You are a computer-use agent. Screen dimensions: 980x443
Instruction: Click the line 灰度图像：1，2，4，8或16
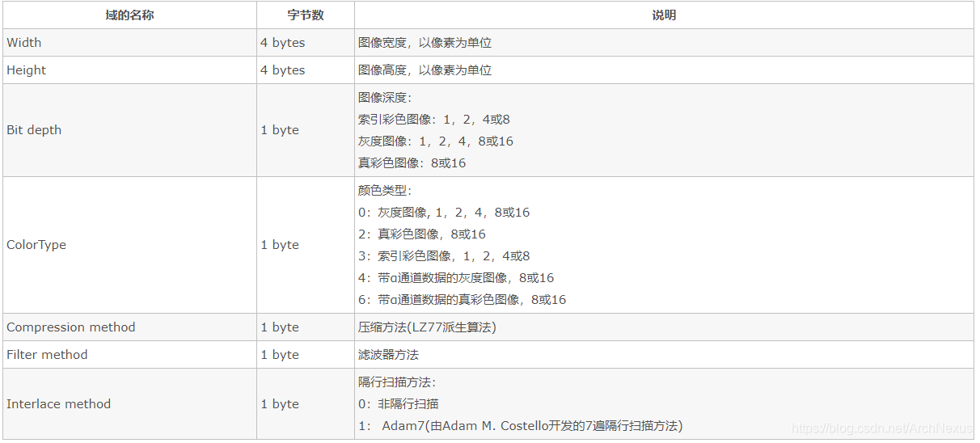click(x=436, y=141)
